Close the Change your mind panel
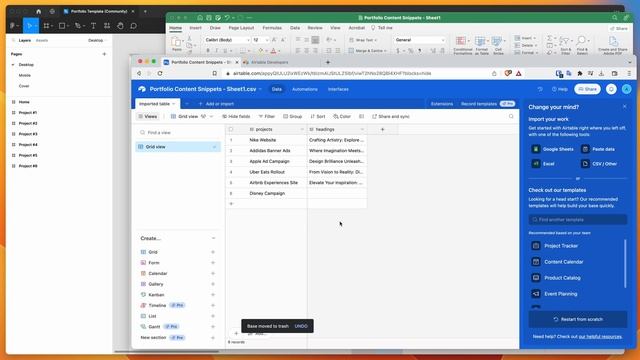Image resolution: width=640 pixels, height=360 pixels. [x=624, y=107]
